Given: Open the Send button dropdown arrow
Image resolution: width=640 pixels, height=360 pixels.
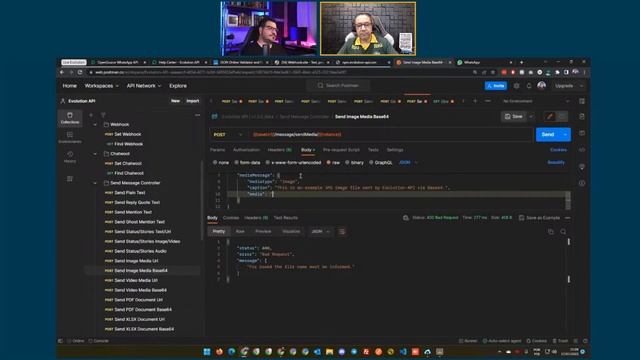Looking at the screenshot, I should [x=565, y=134].
